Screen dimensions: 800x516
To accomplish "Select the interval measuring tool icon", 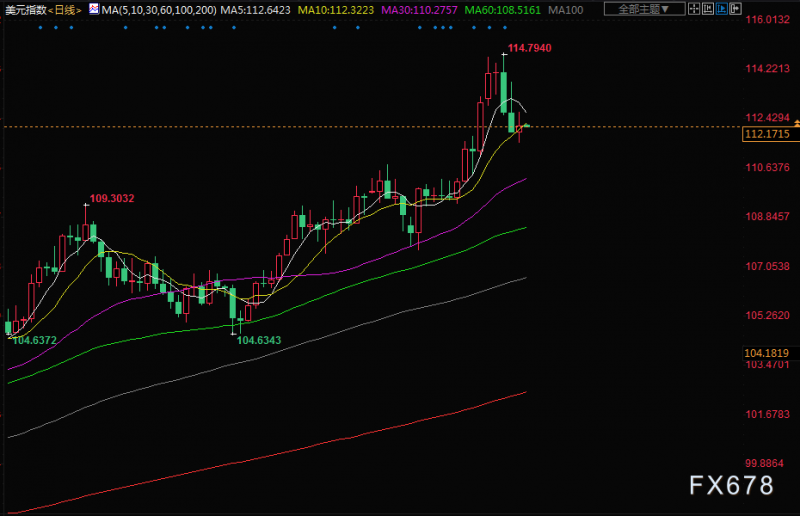I will coord(708,9).
